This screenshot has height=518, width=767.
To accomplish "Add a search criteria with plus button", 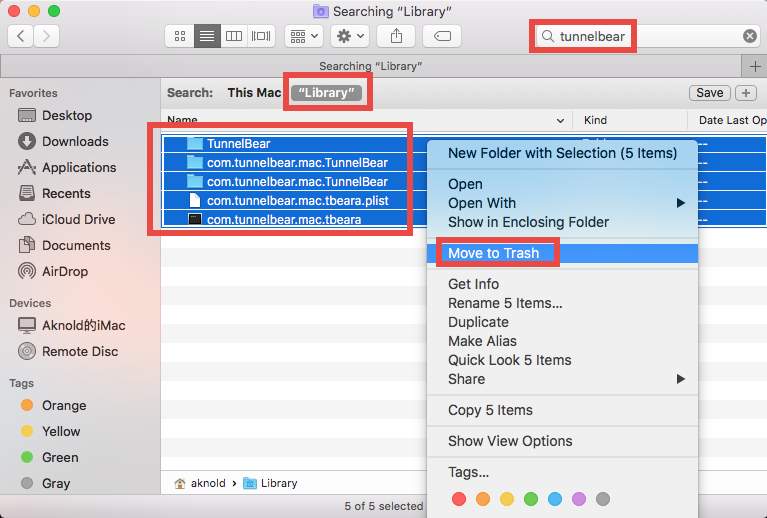I will pyautogui.click(x=745, y=92).
